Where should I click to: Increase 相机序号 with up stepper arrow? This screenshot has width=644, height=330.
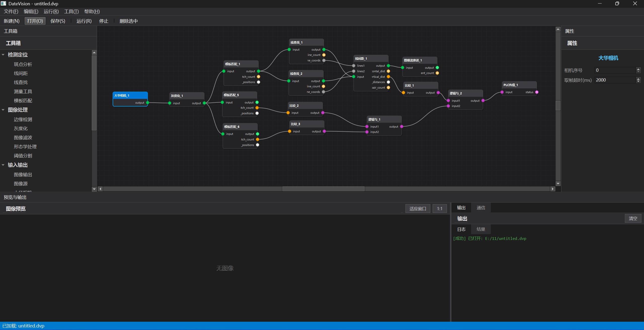(x=638, y=69)
